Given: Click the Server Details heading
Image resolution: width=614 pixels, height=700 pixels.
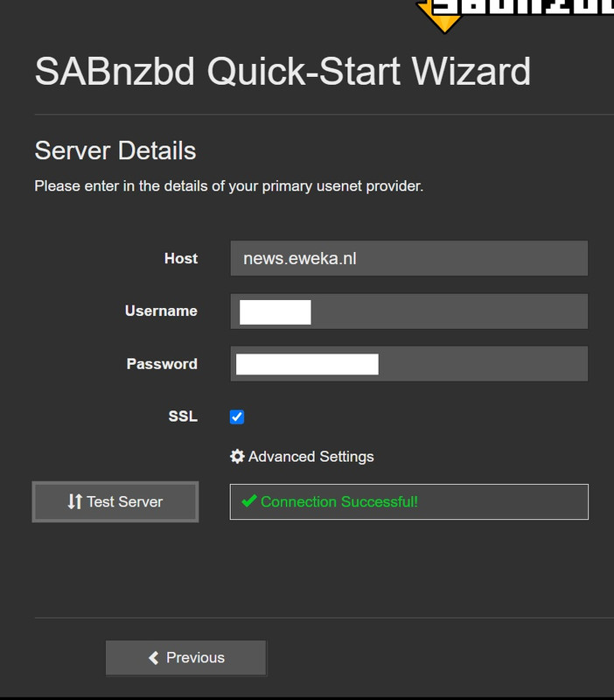Looking at the screenshot, I should click(115, 150).
